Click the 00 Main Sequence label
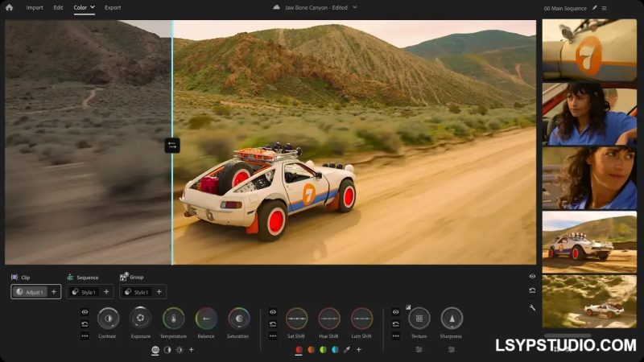Viewport: 644px width, 362px height. pos(565,8)
